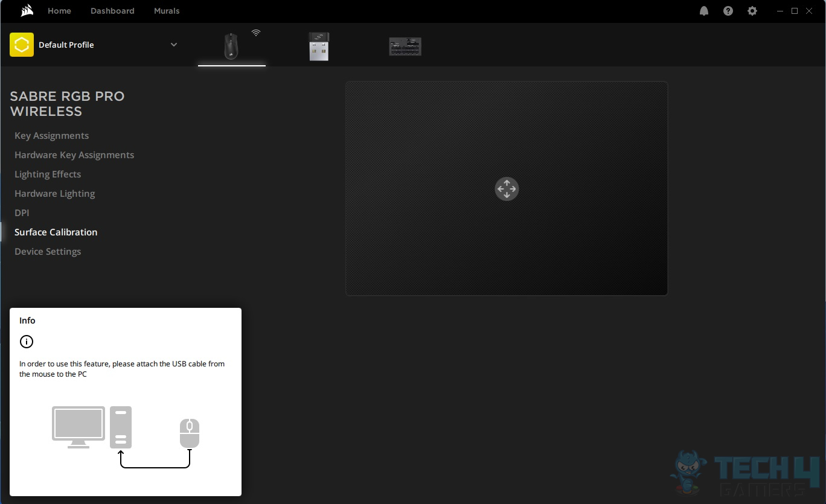This screenshot has width=826, height=504.
Task: Minimize the iCUE window
Action: tap(780, 11)
